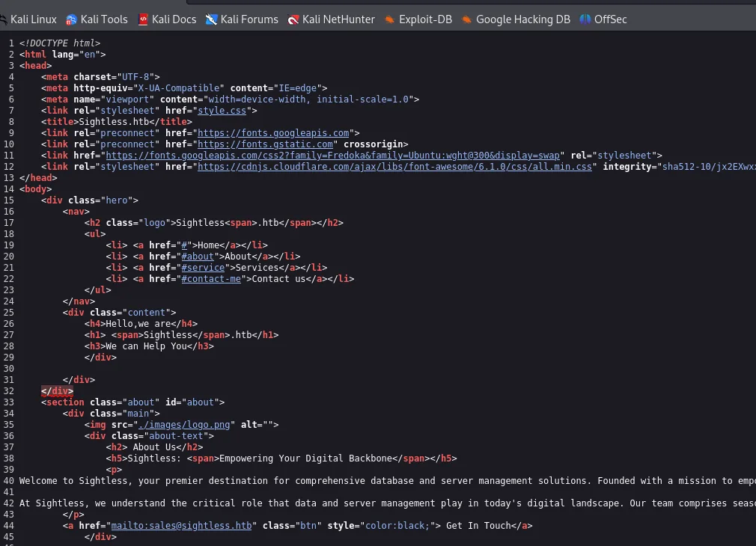This screenshot has height=546, width=756.
Task: Follow the #contact-me anchor link
Action: click(211, 279)
